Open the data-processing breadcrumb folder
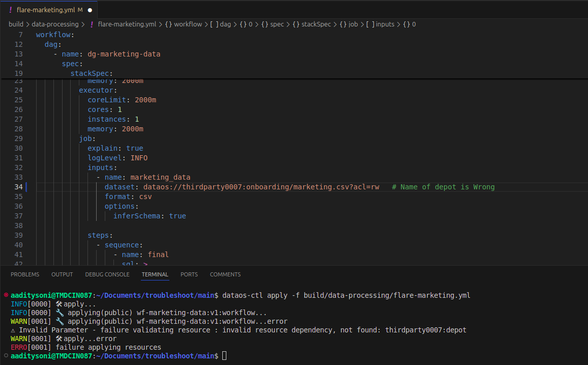Screen dimensions: 588x365 pyautogui.click(x=55, y=24)
